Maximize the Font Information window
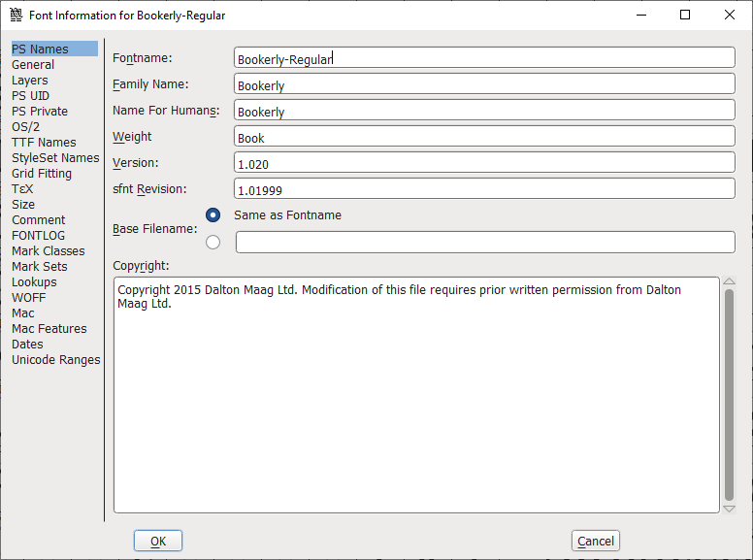Image resolution: width=753 pixels, height=560 pixels. click(x=685, y=15)
